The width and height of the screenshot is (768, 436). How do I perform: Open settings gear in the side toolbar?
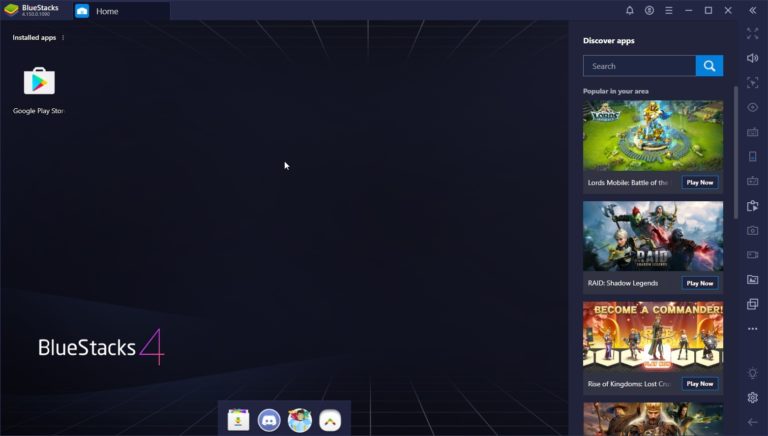click(x=752, y=397)
